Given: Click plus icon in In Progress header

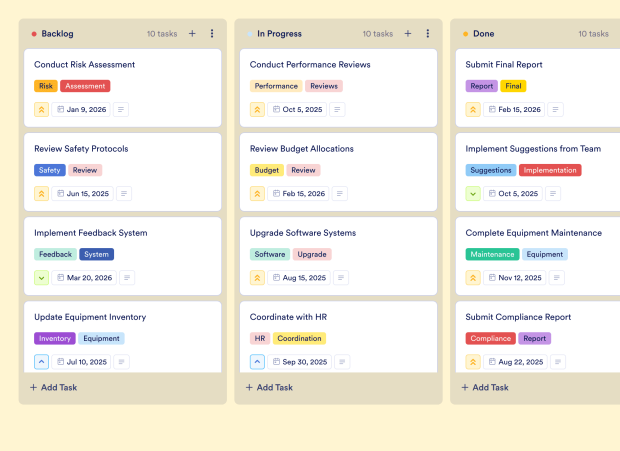Looking at the screenshot, I should (408, 34).
